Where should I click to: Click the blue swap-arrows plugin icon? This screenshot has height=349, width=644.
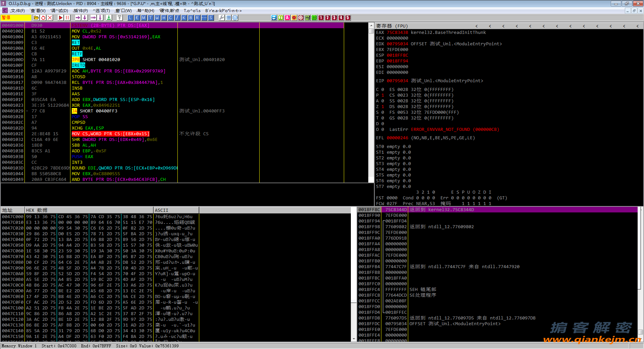pyautogui.click(x=274, y=18)
